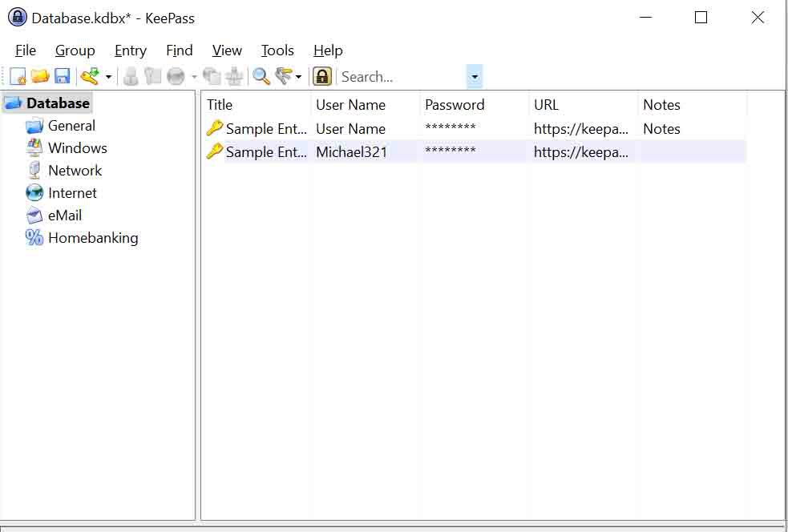This screenshot has width=788, height=532.
Task: Save the database with floppy disk icon
Action: coord(62,77)
